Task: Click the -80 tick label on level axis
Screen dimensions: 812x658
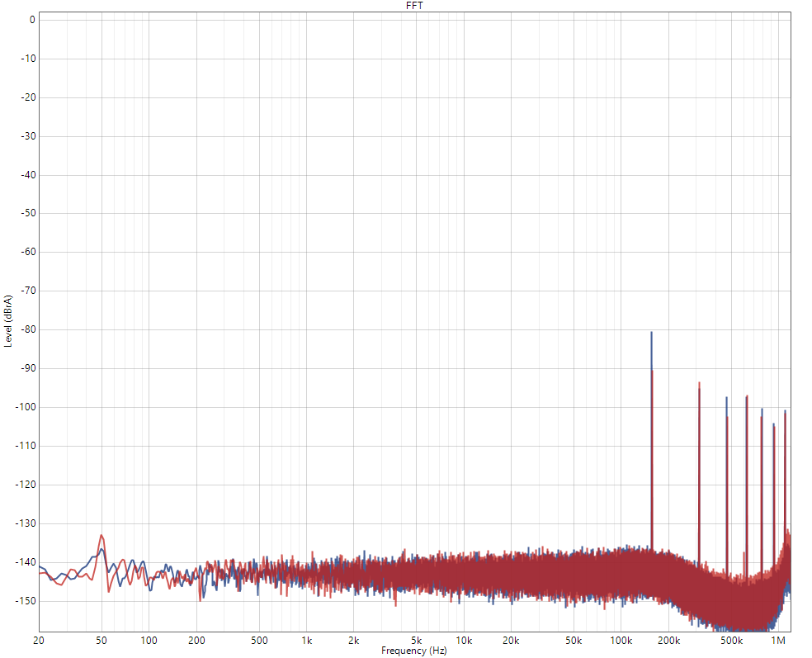Action: [x=27, y=329]
